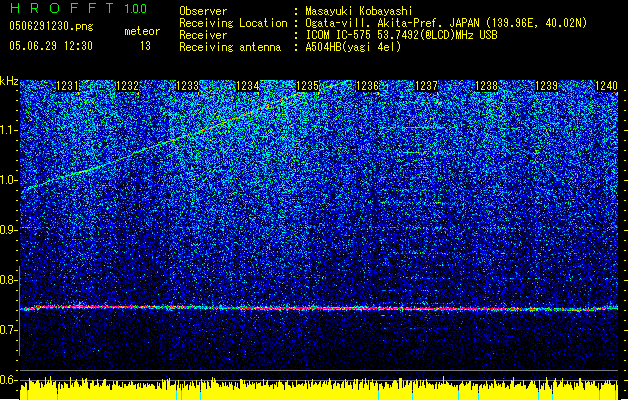Click the meteor count 13
Viewport: 629px width, 400px height.
point(145,46)
